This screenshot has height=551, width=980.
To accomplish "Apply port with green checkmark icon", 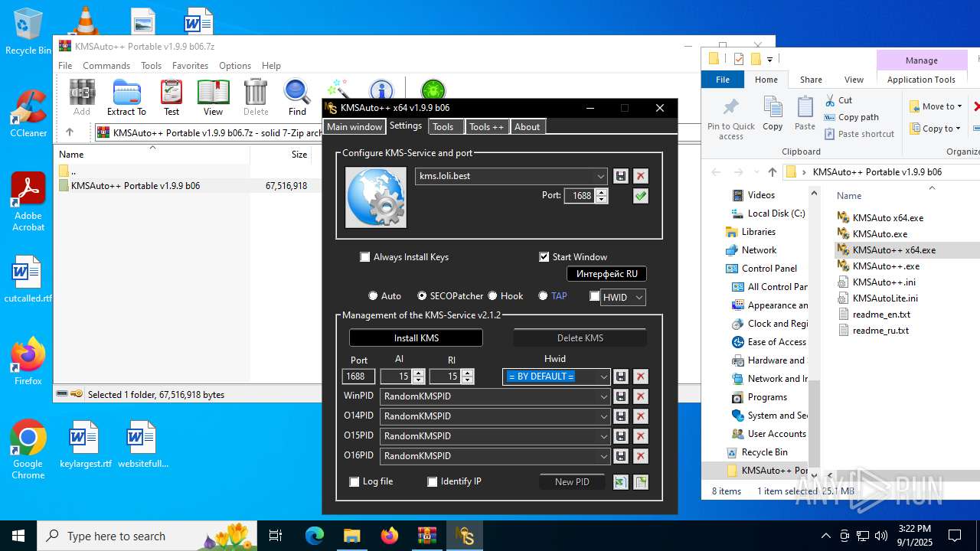I will pos(641,196).
